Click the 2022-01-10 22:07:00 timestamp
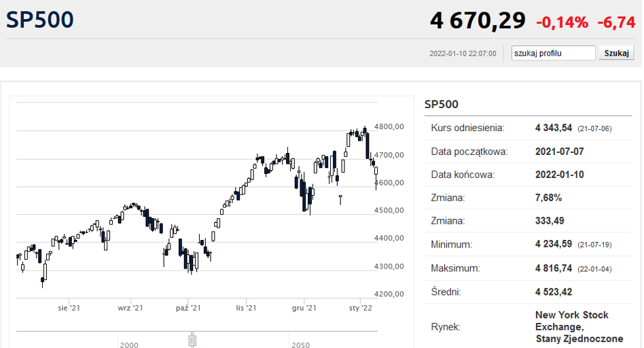This screenshot has height=348, width=644. click(x=463, y=54)
